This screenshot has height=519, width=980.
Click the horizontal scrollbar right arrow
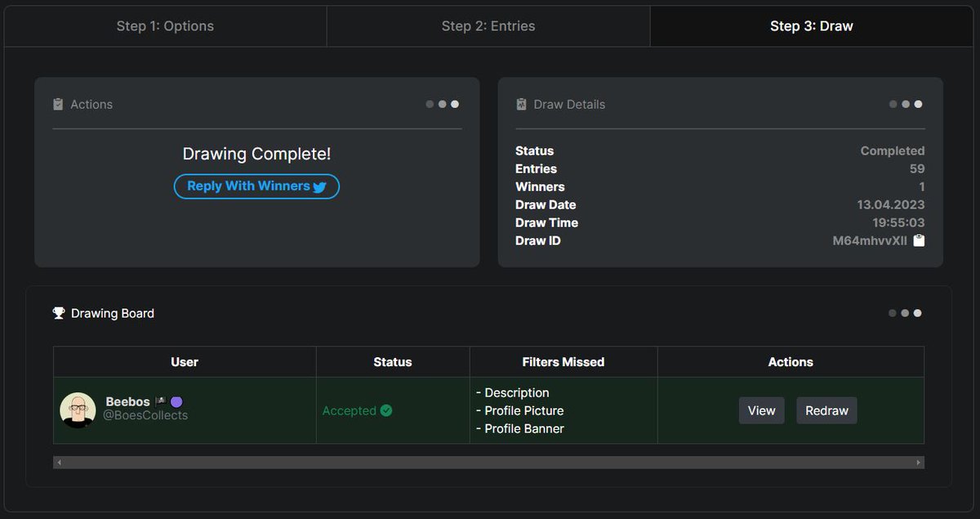click(x=919, y=463)
